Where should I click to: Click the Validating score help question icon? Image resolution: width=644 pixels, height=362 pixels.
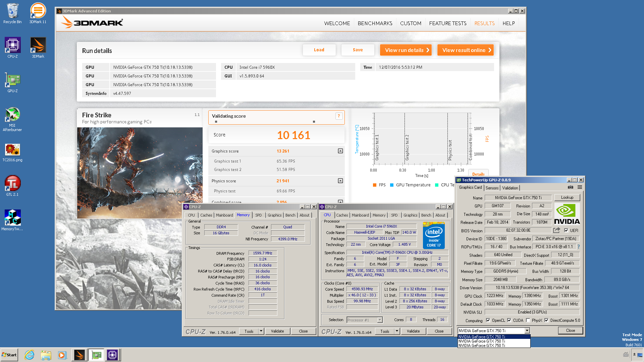[339, 116]
